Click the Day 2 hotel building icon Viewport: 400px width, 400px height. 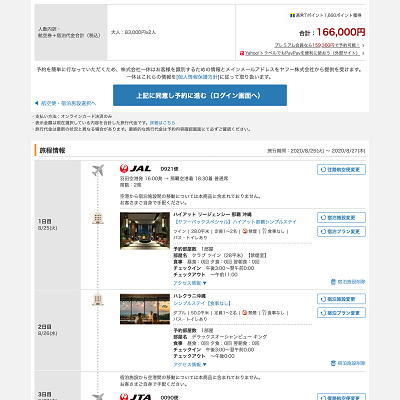pyautogui.click(x=98, y=299)
